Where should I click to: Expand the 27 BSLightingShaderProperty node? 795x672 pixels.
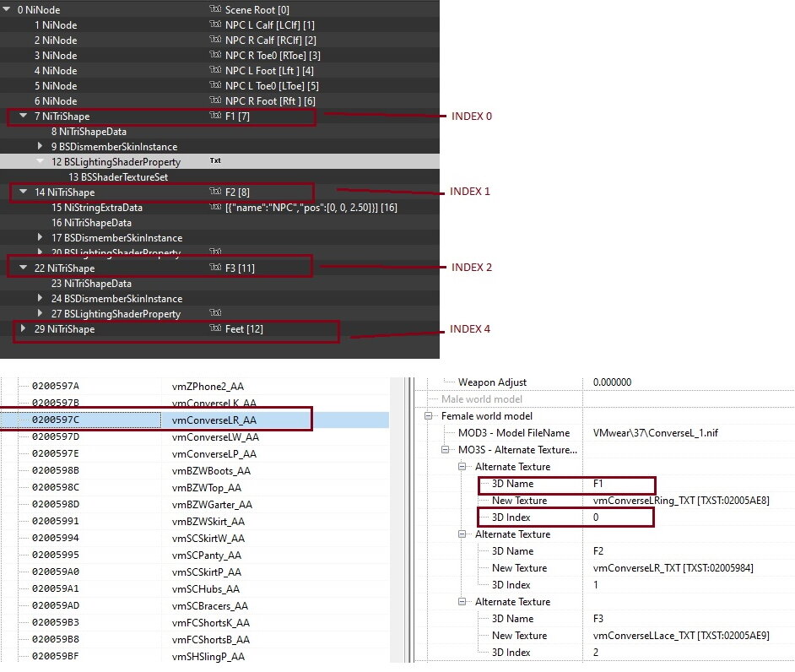click(x=40, y=313)
